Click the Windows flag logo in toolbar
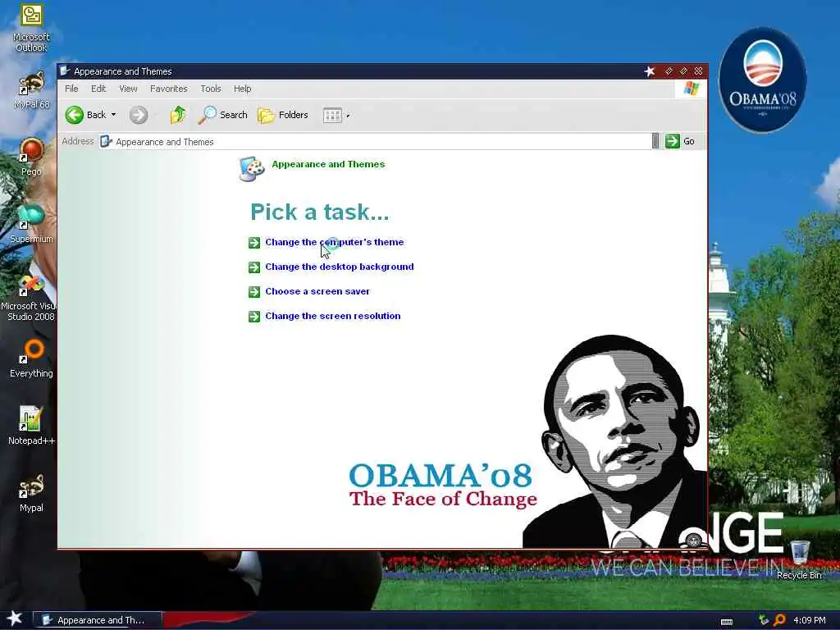 (x=691, y=89)
